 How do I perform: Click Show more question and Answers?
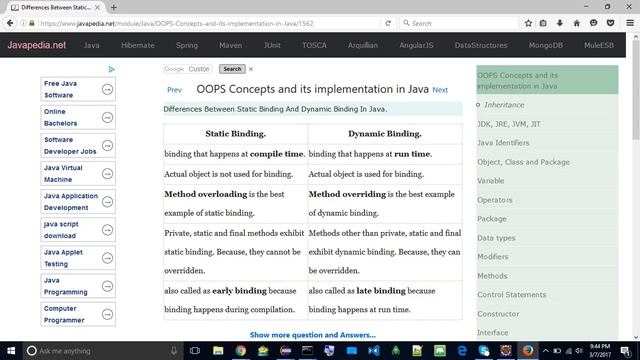click(313, 335)
